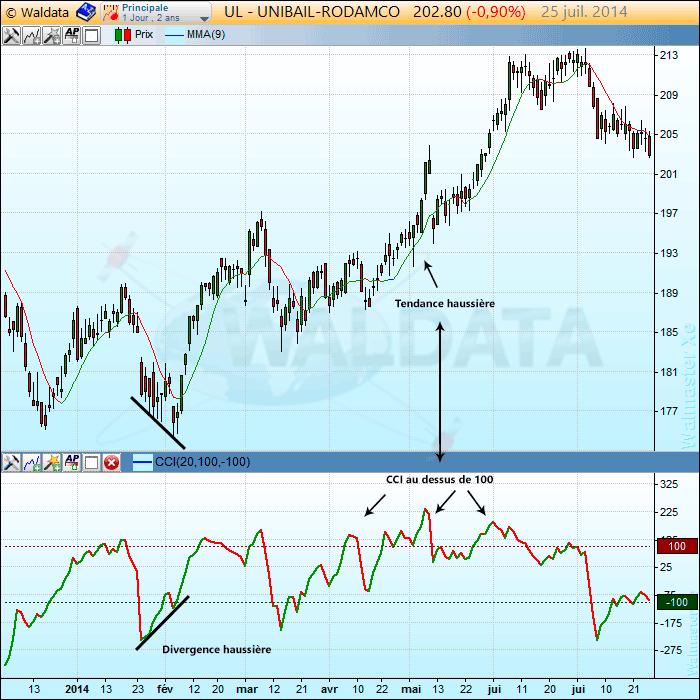Screen dimensions: 700x700
Task: Open the Principale 1 Jour, 2 ans dropdown
Action: [x=156, y=12]
